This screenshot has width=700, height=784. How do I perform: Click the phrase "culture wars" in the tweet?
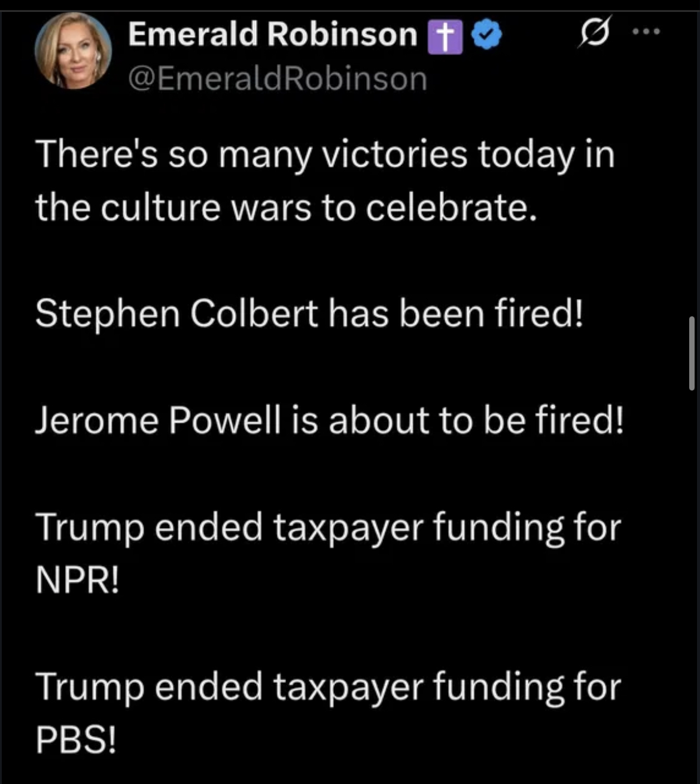point(206,208)
